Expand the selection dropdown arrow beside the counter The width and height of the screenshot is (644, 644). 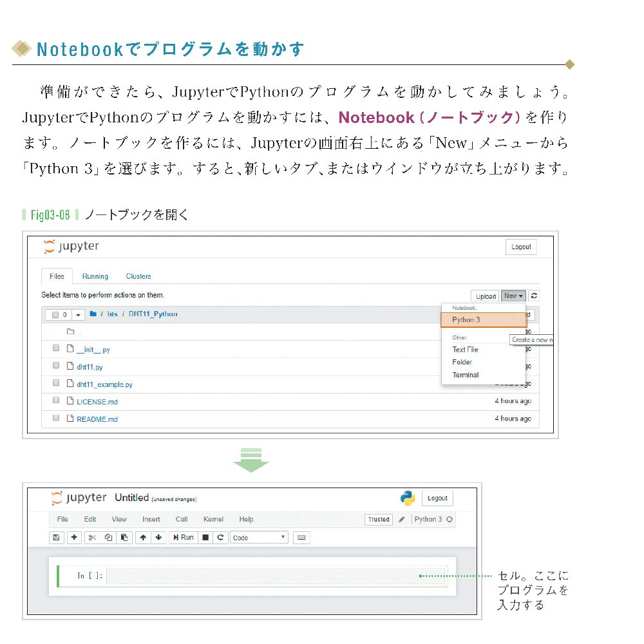pyautogui.click(x=78, y=315)
